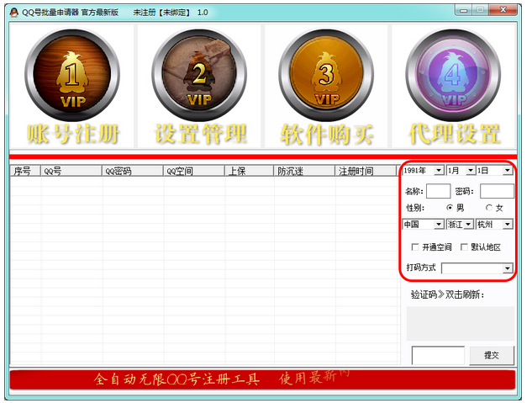The image size is (532, 403).
Task: Expand the 1月 month dropdown
Action: click(471, 170)
